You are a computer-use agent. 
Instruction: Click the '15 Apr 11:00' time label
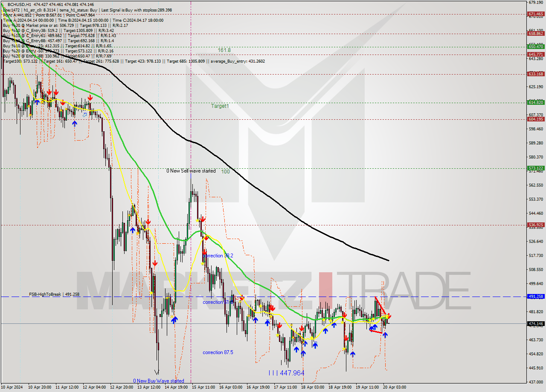(x=203, y=387)
